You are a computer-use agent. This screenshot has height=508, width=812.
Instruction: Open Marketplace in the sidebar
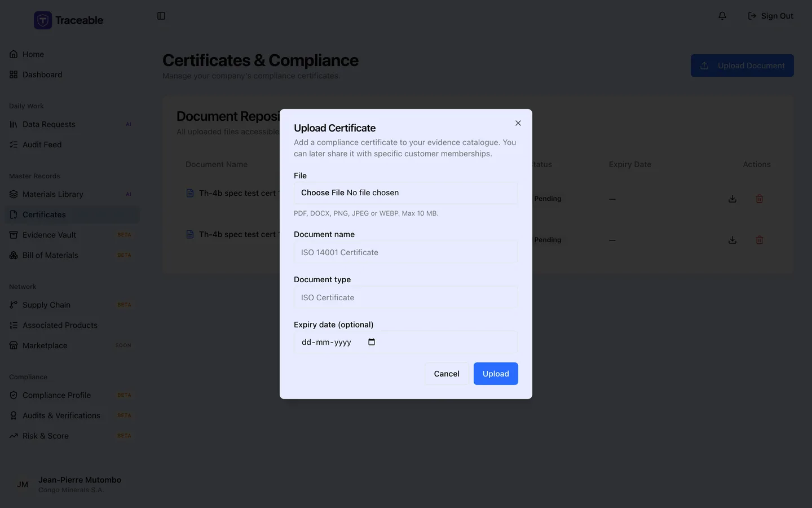(72, 345)
